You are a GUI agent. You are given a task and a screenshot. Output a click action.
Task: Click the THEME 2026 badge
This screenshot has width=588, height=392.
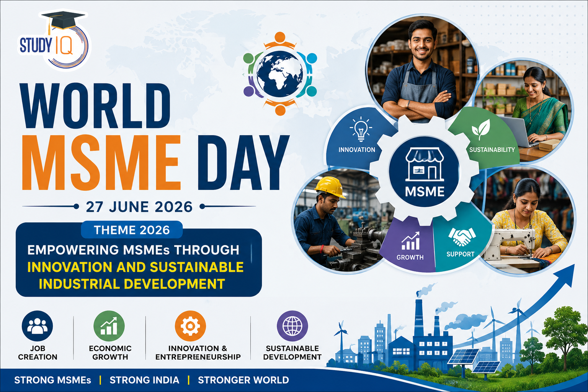[x=132, y=230]
